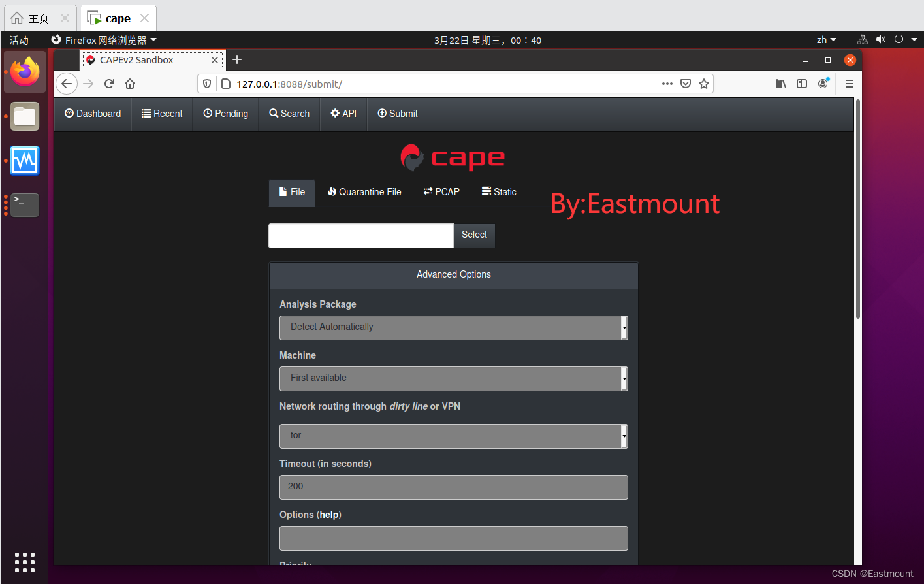This screenshot has width=924, height=584.
Task: View Recent analyses
Action: pyautogui.click(x=162, y=114)
